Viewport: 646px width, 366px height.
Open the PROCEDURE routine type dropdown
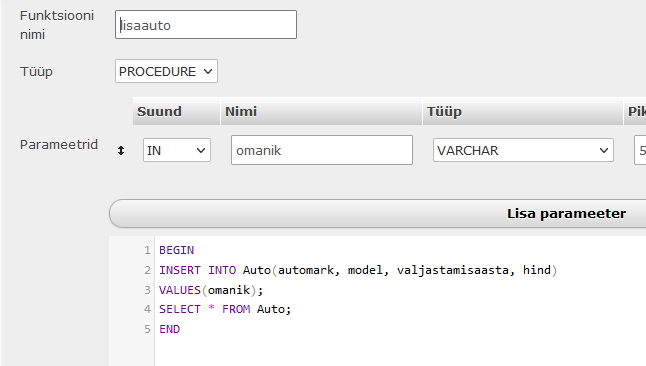click(x=166, y=71)
